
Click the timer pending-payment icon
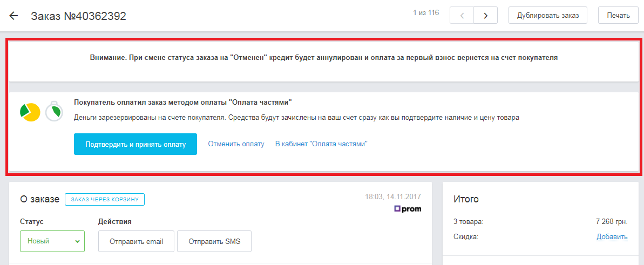point(54,111)
